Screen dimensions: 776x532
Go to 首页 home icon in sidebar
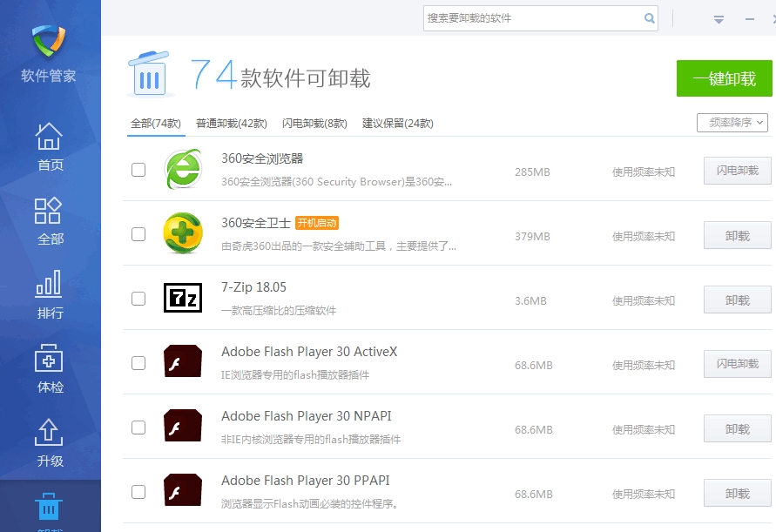click(x=49, y=136)
